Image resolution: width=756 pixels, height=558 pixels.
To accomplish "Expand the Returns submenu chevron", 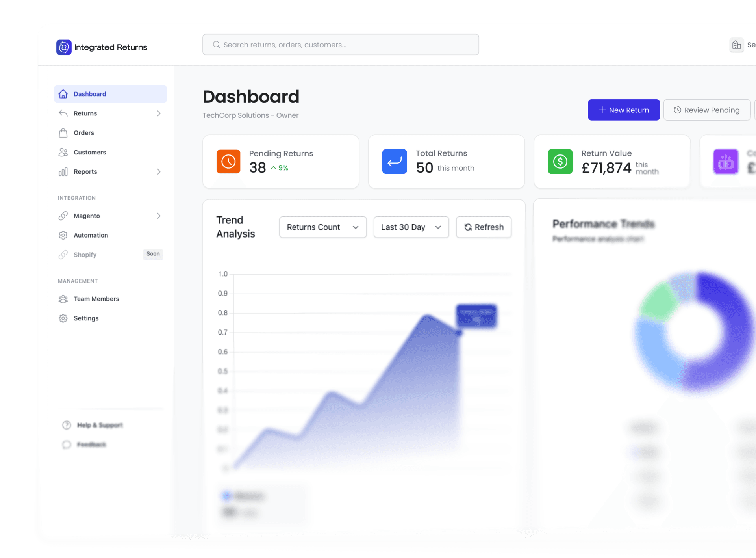I will pos(159,113).
